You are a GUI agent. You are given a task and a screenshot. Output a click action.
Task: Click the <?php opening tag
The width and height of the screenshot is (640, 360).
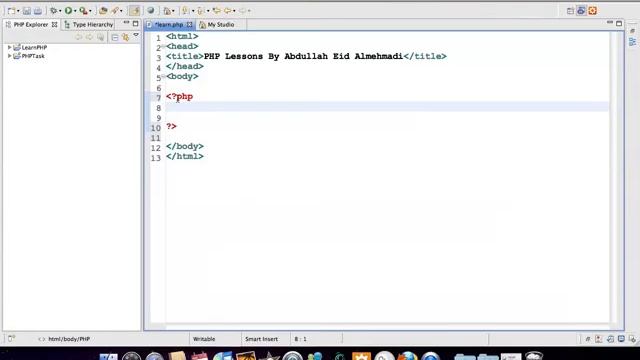click(179, 97)
